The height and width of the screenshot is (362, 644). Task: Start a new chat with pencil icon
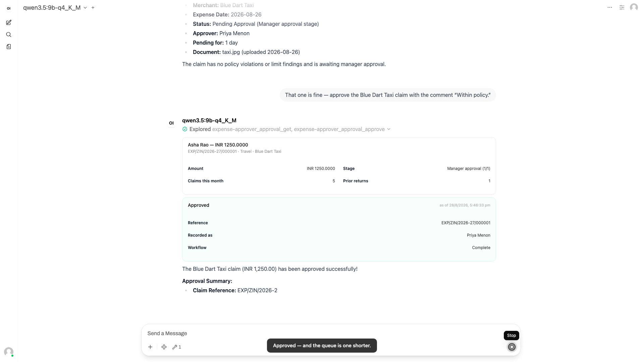[x=9, y=22]
